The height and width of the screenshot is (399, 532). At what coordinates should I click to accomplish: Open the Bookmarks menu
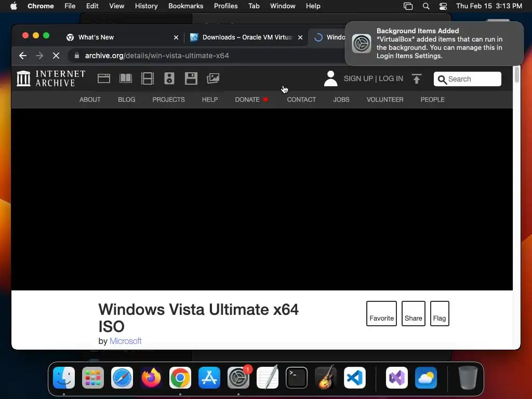[185, 6]
